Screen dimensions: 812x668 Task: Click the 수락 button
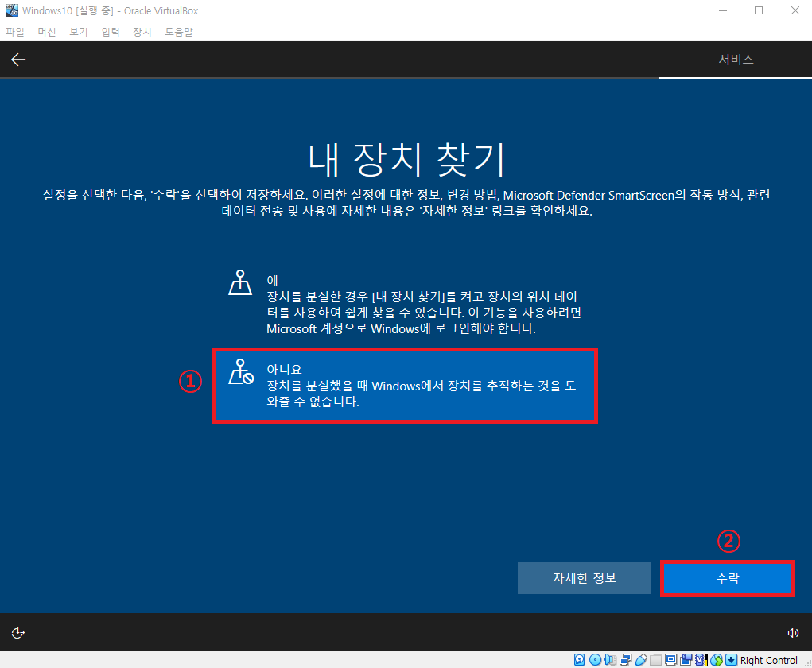coord(727,578)
